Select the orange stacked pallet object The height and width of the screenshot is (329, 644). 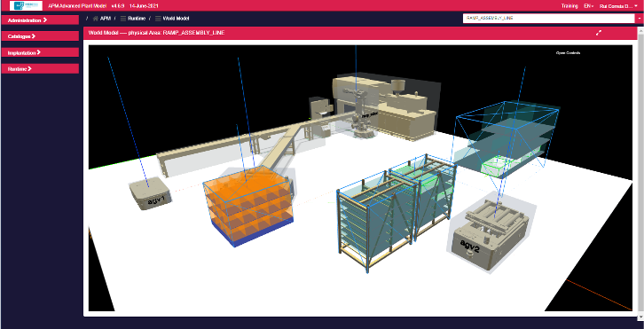pyautogui.click(x=249, y=205)
